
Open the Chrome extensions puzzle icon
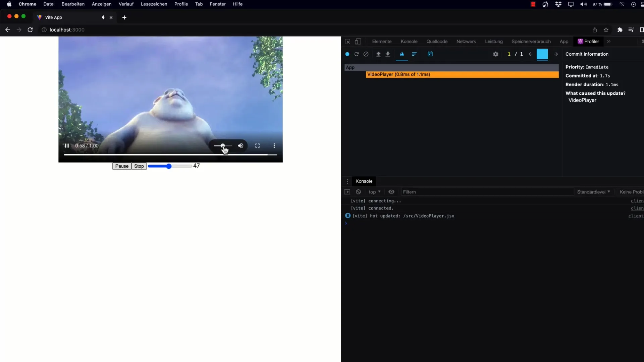(620, 30)
